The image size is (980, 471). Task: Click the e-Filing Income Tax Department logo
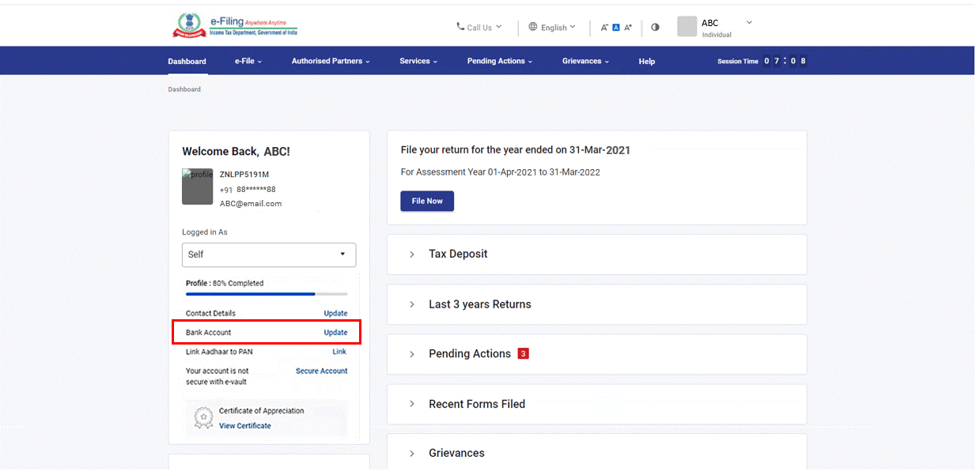tap(235, 25)
